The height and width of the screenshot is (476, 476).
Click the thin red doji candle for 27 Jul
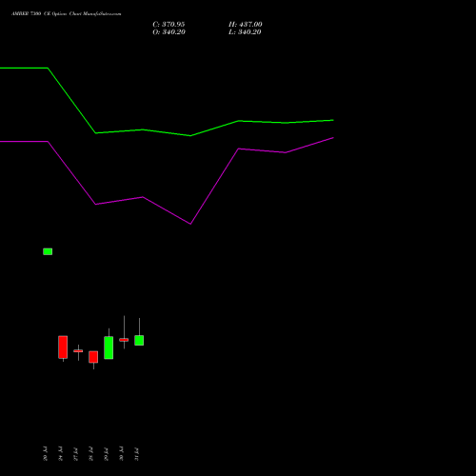pyautogui.click(x=78, y=351)
